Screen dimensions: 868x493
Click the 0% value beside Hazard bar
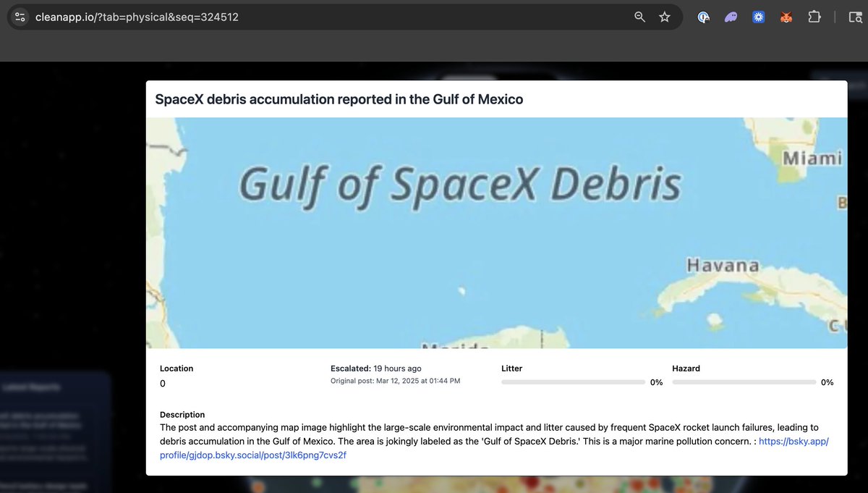[827, 382]
